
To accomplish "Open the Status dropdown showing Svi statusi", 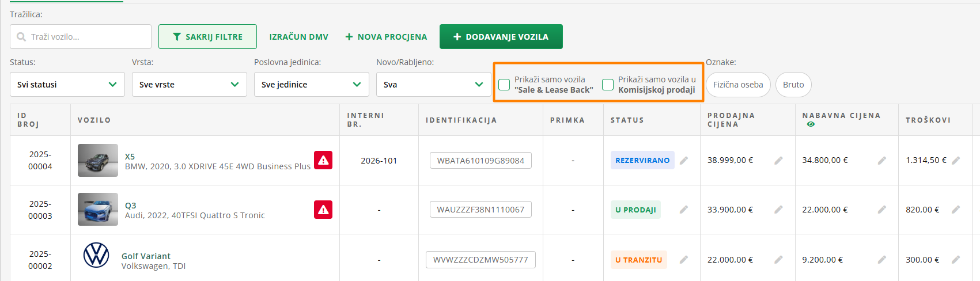I will tap(67, 85).
